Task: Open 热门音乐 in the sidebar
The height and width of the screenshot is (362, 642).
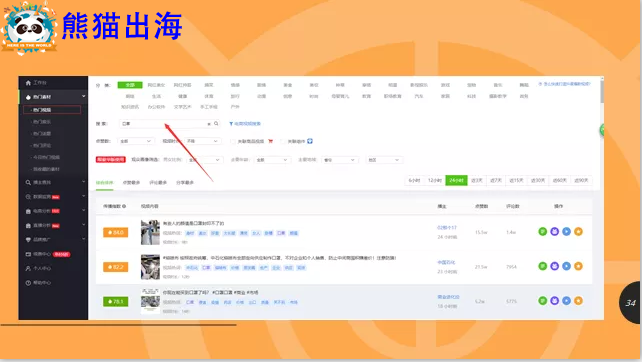Action: click(42, 122)
